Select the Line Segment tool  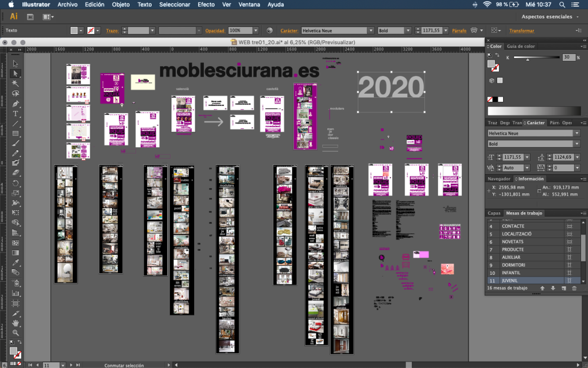coord(16,124)
